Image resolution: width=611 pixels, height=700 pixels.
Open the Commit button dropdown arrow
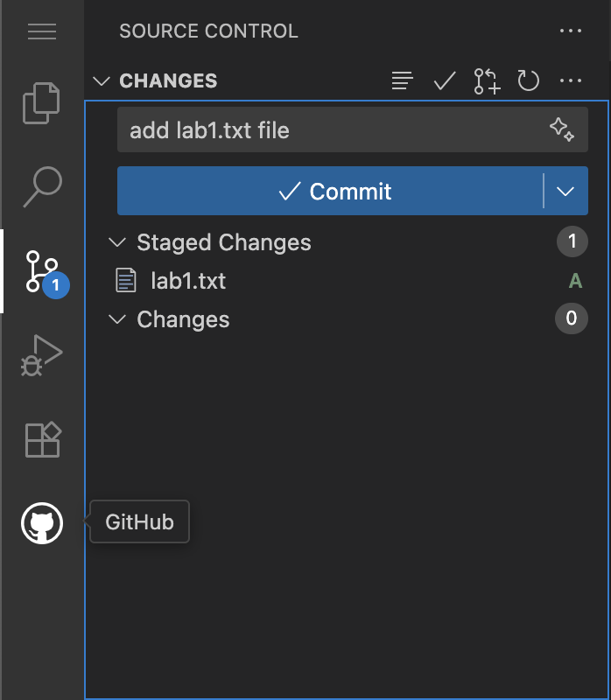point(565,192)
